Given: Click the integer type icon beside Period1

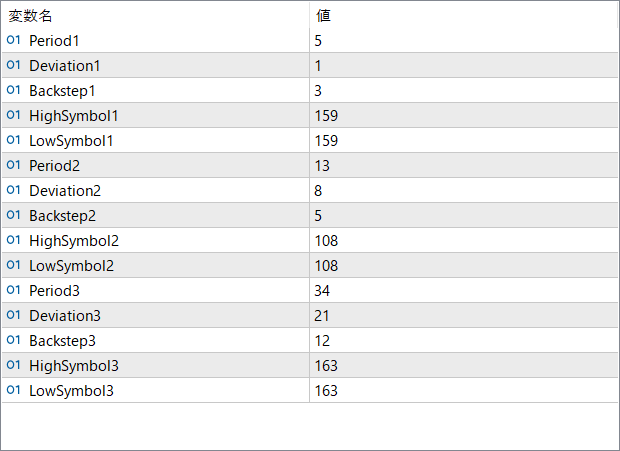Looking at the screenshot, I should (13, 40).
